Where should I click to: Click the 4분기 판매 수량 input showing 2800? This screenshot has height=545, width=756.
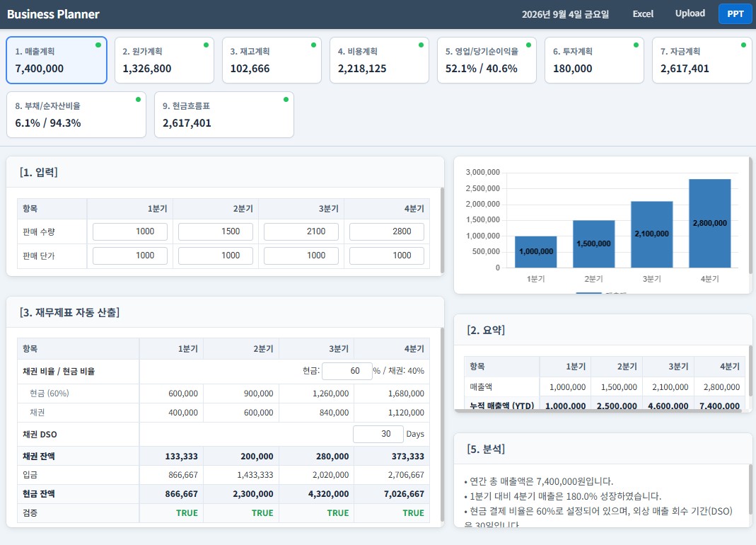(387, 231)
